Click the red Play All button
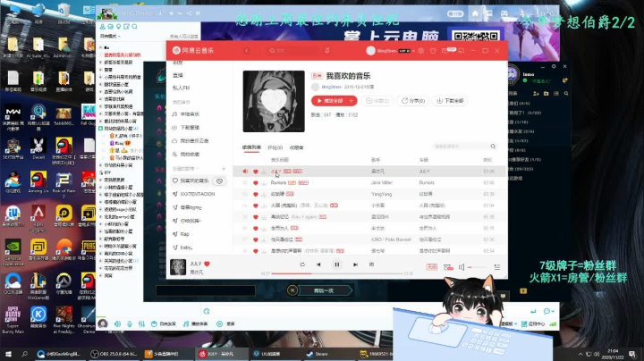The width and height of the screenshot is (644, 361). [x=329, y=100]
